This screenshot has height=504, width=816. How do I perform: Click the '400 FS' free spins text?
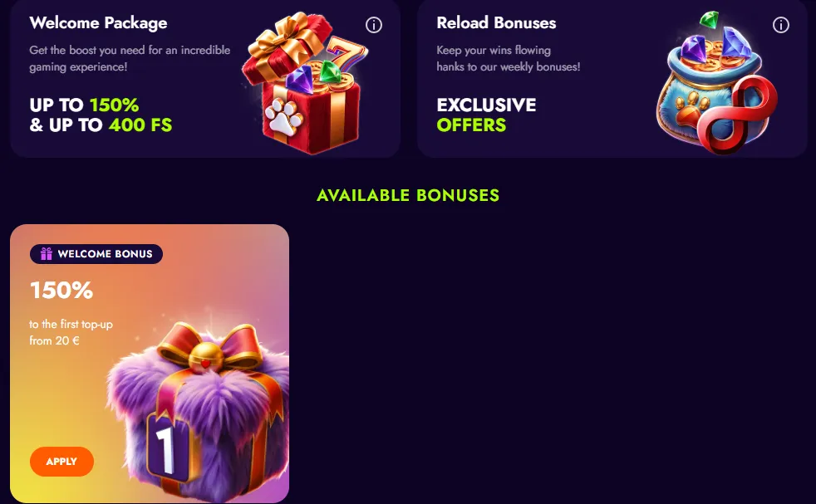(140, 125)
